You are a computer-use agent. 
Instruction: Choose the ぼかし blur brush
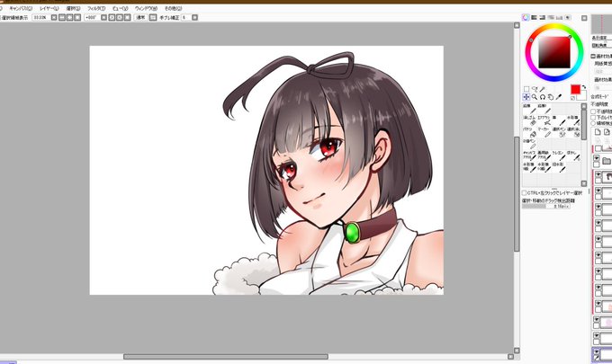(x=573, y=155)
